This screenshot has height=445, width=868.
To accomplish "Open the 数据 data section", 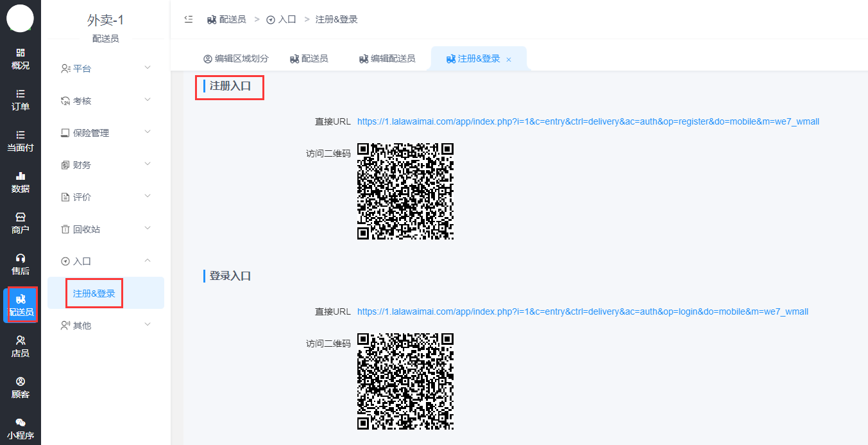I will coord(21,182).
